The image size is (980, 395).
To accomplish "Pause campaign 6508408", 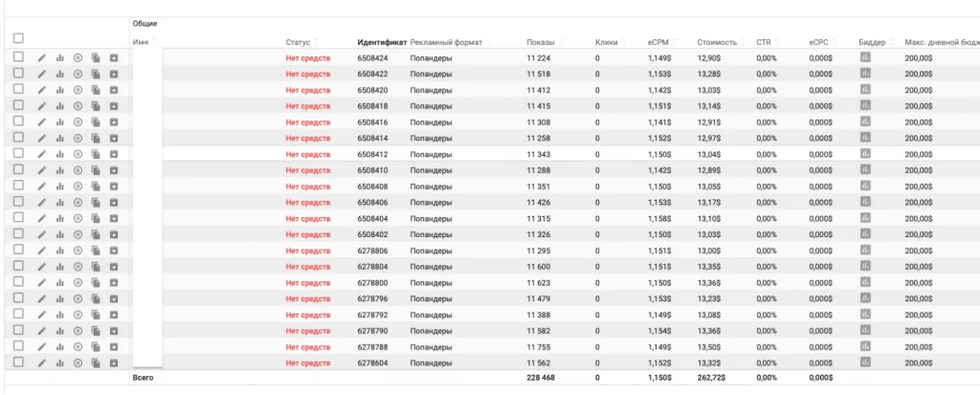I will coord(78,187).
